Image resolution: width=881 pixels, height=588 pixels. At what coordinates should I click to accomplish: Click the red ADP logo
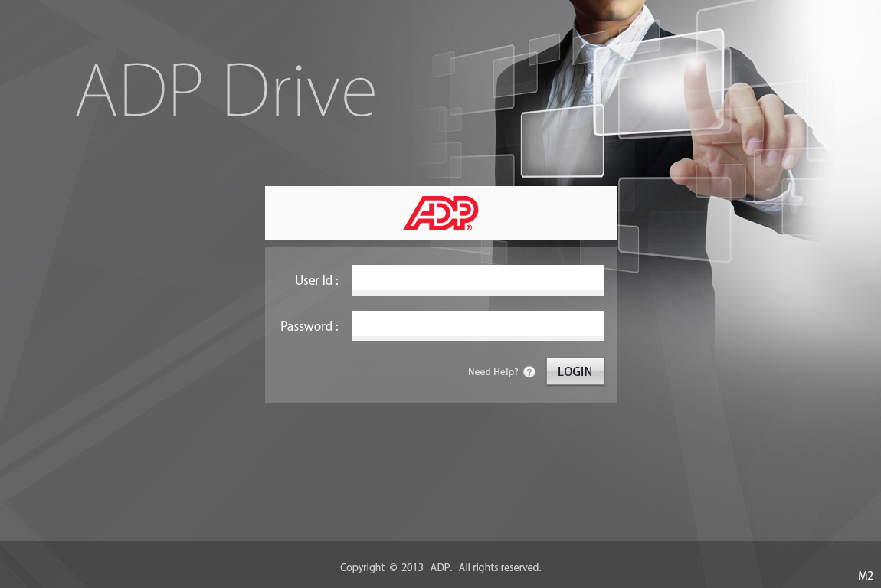pos(440,214)
